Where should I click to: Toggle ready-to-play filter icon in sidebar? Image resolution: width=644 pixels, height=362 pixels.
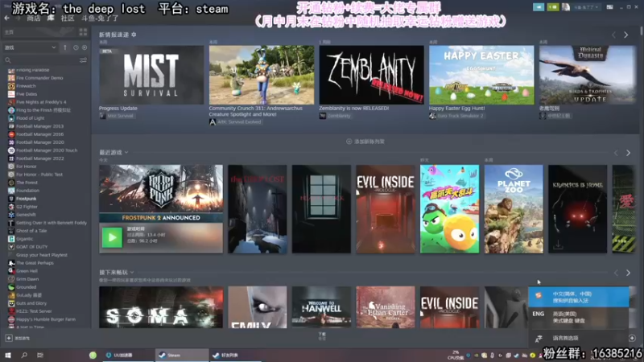(x=85, y=47)
